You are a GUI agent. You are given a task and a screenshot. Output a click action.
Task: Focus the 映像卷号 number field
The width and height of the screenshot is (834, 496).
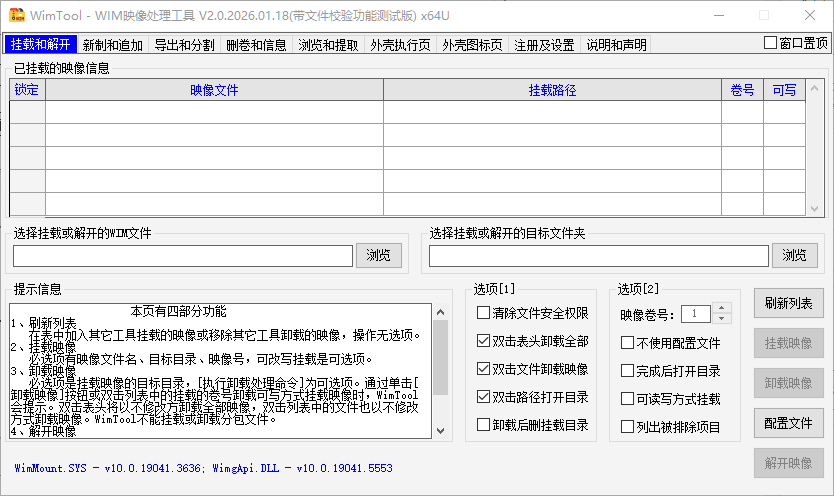[695, 314]
